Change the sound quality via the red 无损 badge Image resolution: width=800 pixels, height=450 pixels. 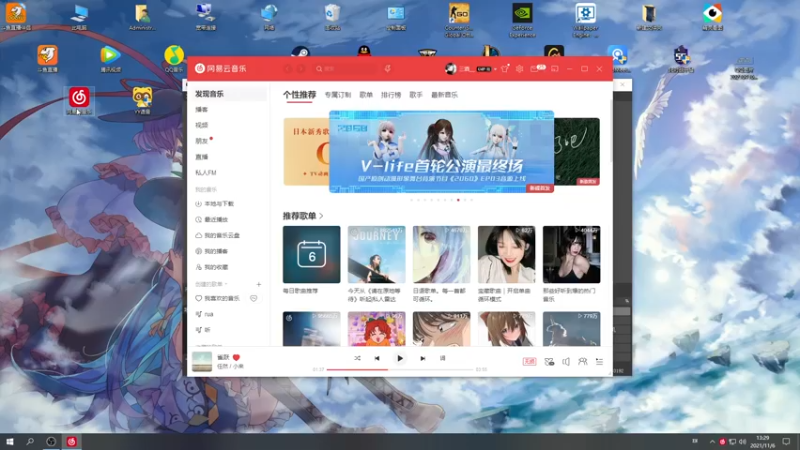[x=530, y=362]
